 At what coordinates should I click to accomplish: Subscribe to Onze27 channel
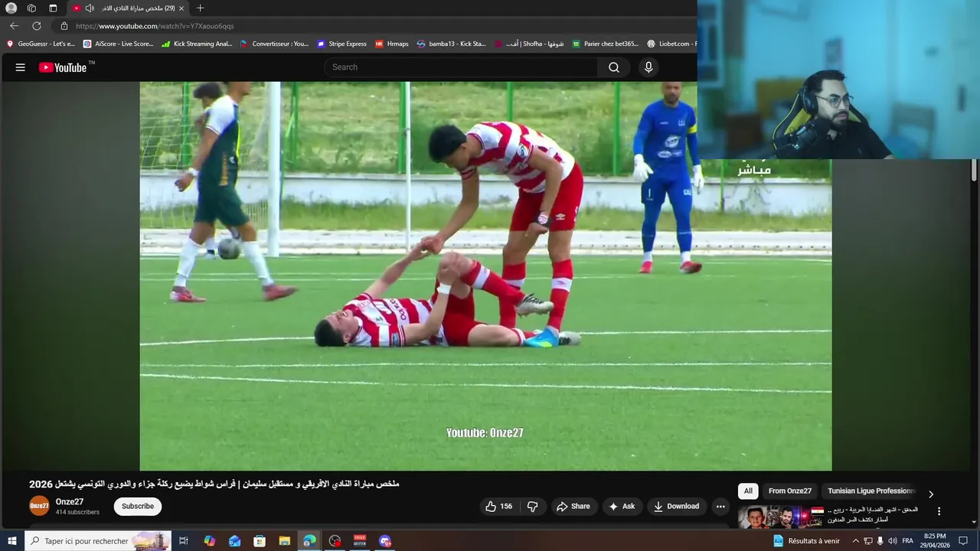click(138, 507)
